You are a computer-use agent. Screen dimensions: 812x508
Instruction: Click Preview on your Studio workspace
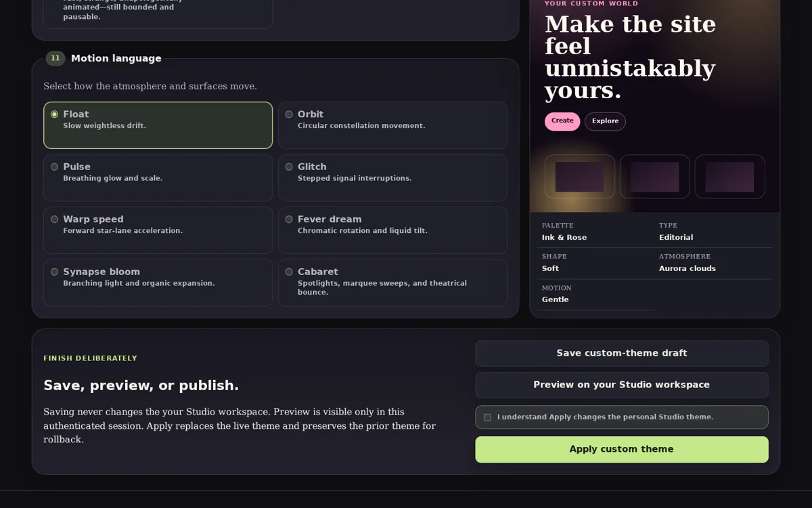click(x=622, y=385)
